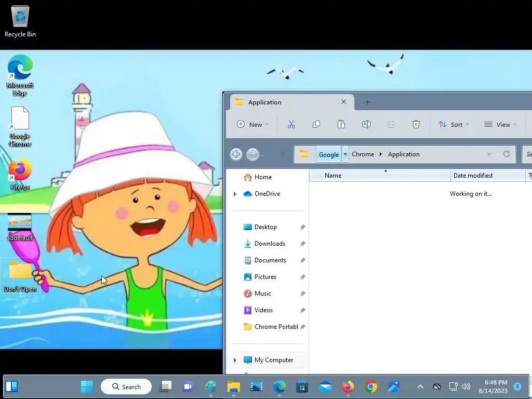Image resolution: width=532 pixels, height=399 pixels.
Task: Click the Up one level arrow
Action: pos(282,154)
